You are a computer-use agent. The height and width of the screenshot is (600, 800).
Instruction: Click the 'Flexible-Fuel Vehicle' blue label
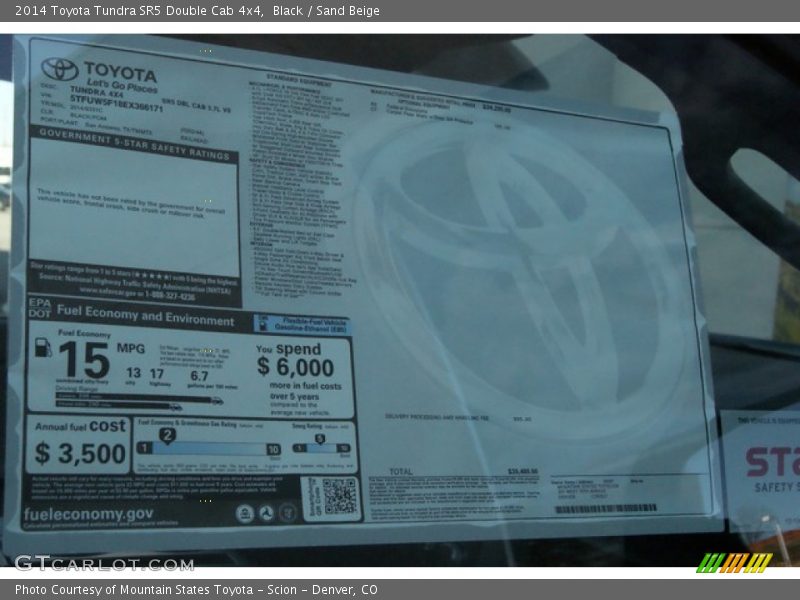[x=303, y=324]
